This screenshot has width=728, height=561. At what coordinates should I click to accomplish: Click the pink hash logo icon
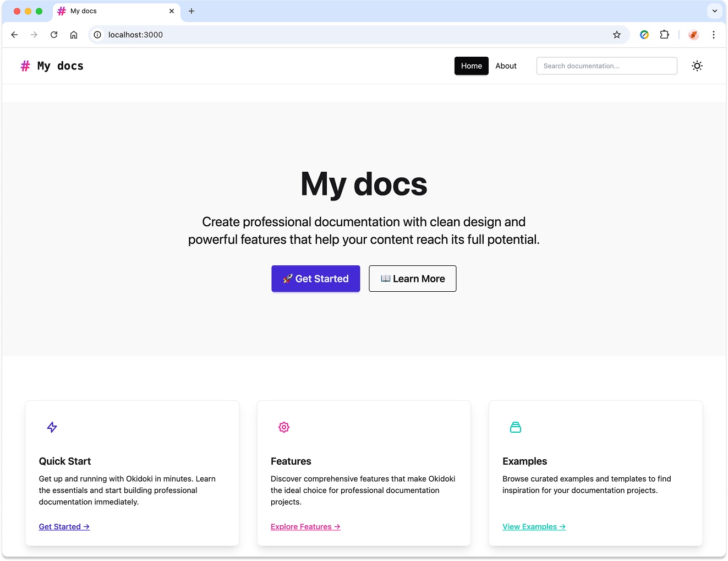pyautogui.click(x=25, y=66)
